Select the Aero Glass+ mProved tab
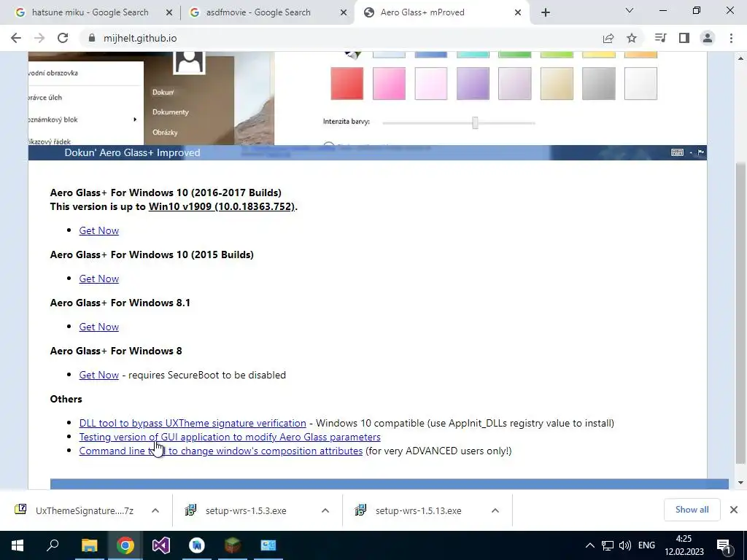Screen dimensions: 747x560 (441, 12)
